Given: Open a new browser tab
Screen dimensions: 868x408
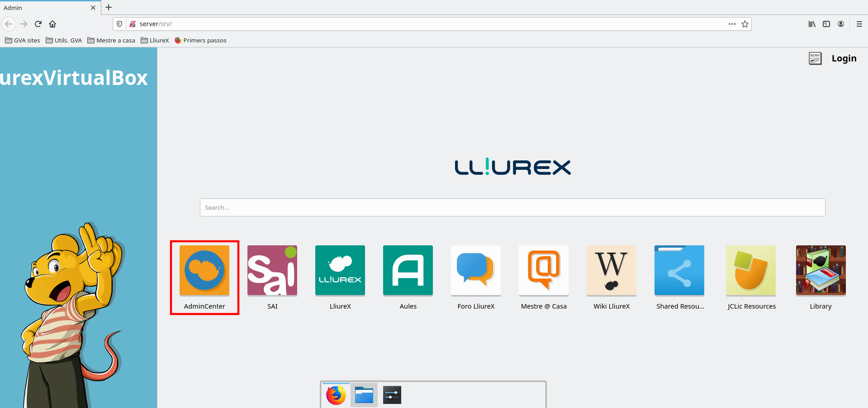Looking at the screenshot, I should click(109, 8).
